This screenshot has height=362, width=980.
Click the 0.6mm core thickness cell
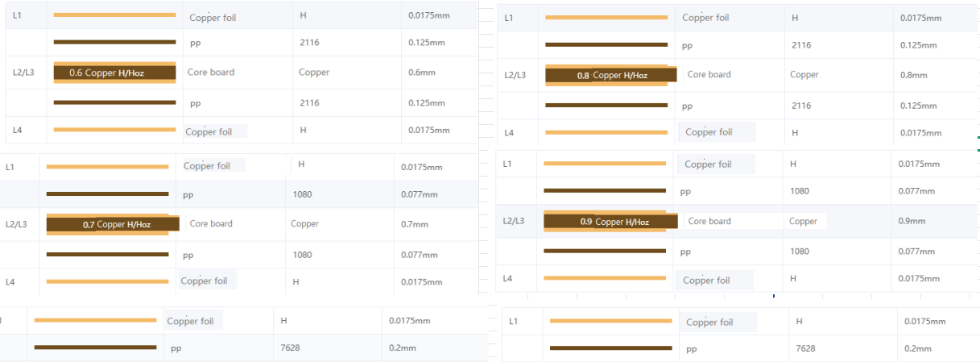(422, 73)
